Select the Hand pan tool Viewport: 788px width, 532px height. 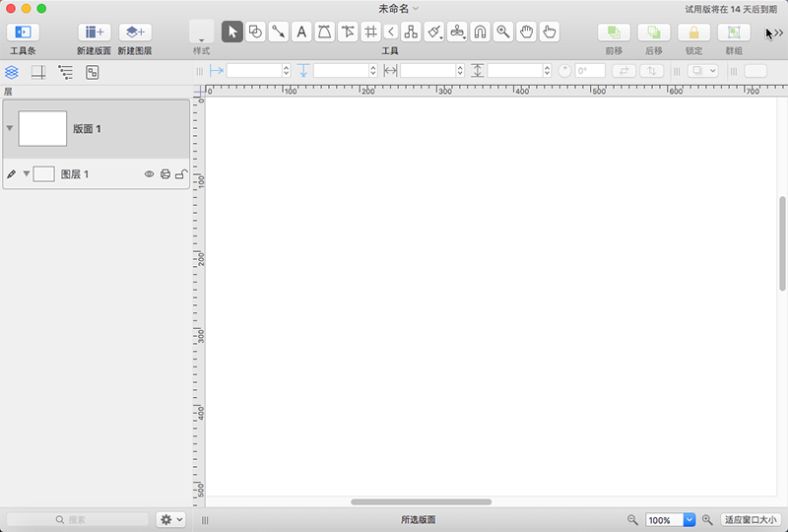pyautogui.click(x=526, y=32)
